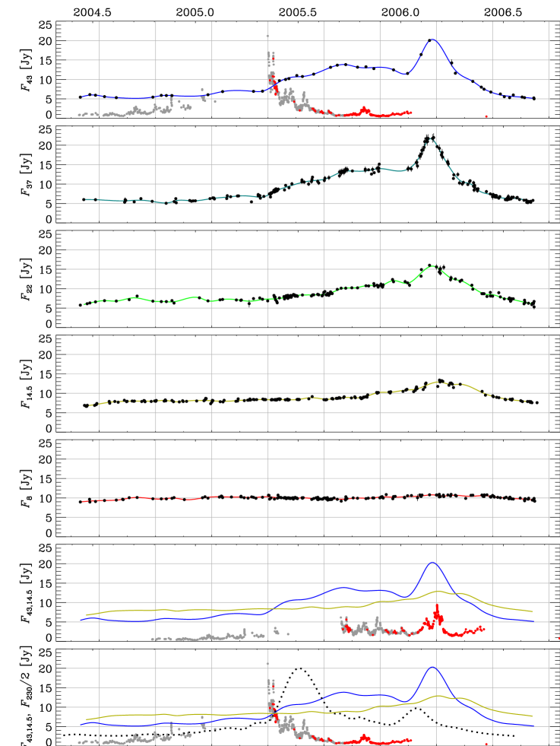Click the bright green curve peak

(x=434, y=266)
